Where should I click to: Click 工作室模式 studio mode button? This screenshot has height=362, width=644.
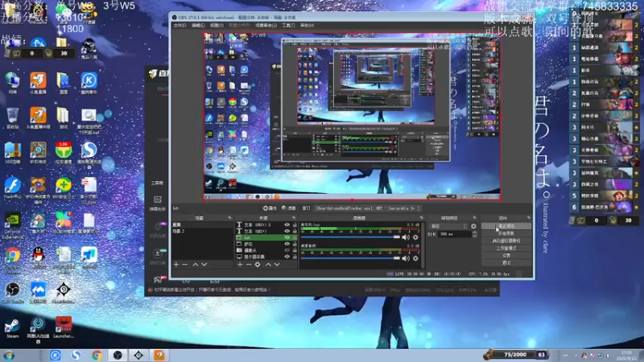click(506, 249)
